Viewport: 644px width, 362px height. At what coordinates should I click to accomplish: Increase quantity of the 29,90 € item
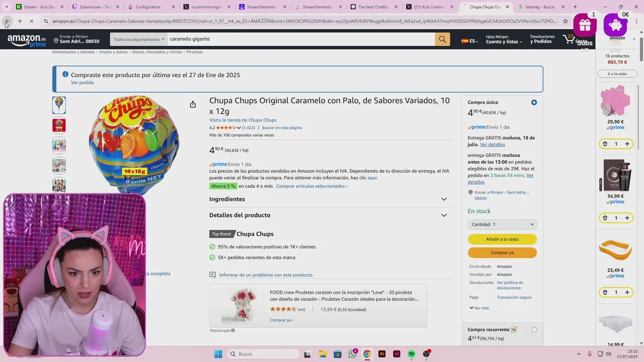[x=627, y=144]
